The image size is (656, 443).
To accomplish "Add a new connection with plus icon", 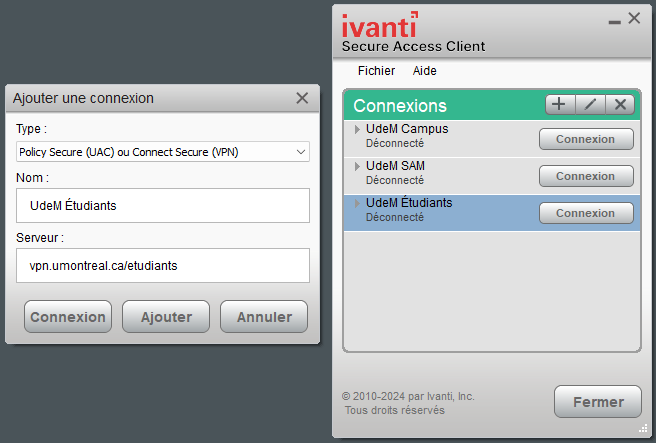I will [560, 105].
